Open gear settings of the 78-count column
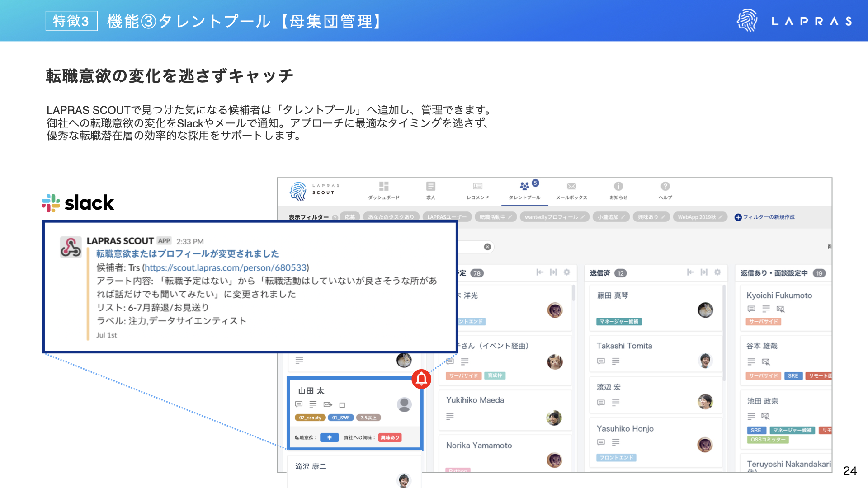Image resolution: width=868 pixels, height=488 pixels. [x=567, y=272]
